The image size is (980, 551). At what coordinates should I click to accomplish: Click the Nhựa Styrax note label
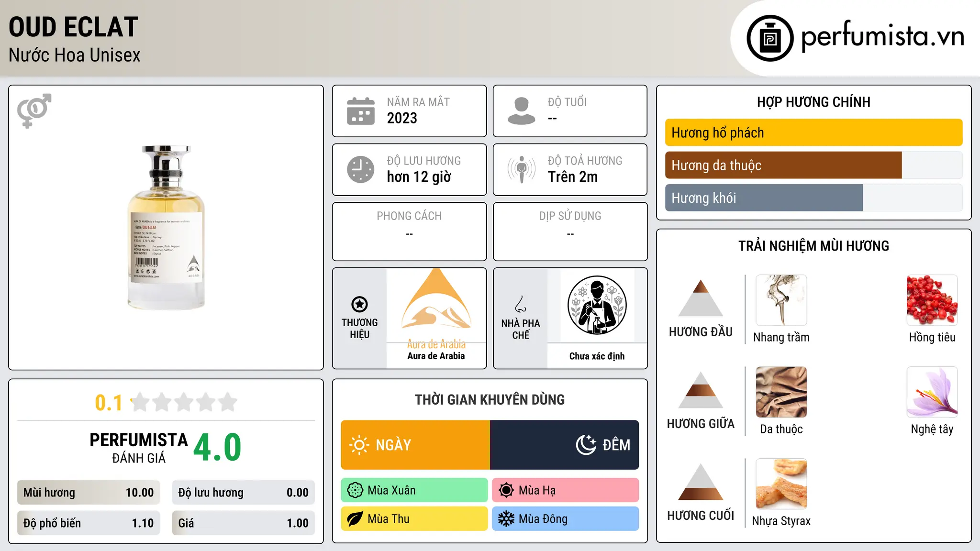(781, 521)
